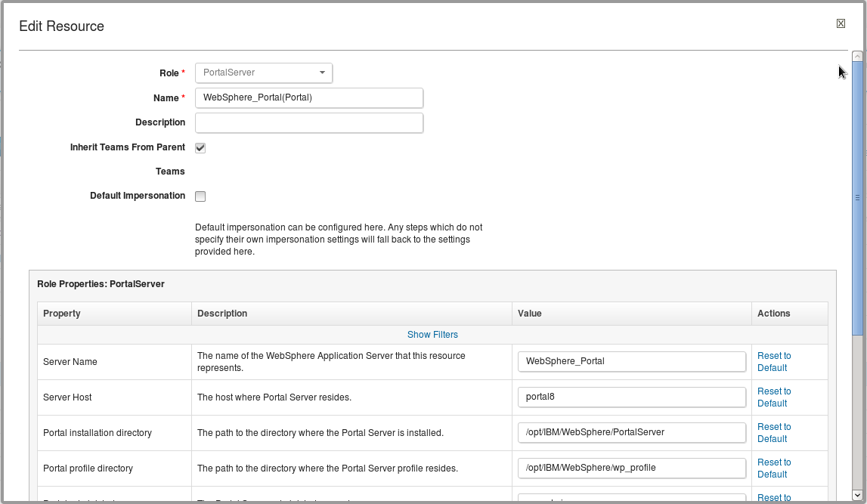The width and height of the screenshot is (867, 504).
Task: Click the Description input field
Action: coord(309,122)
